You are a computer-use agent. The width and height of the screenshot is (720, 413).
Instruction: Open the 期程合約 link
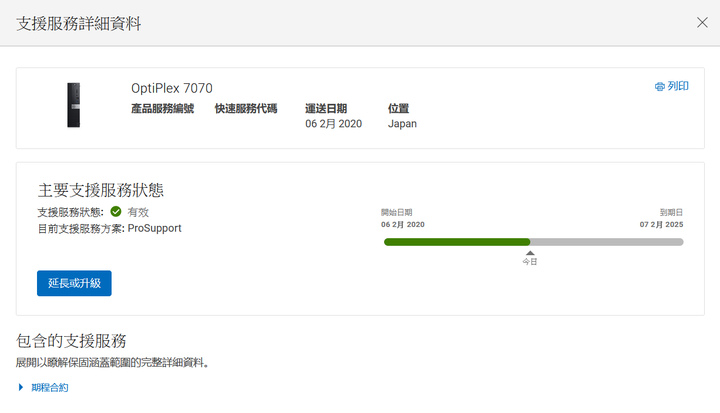tap(50, 387)
